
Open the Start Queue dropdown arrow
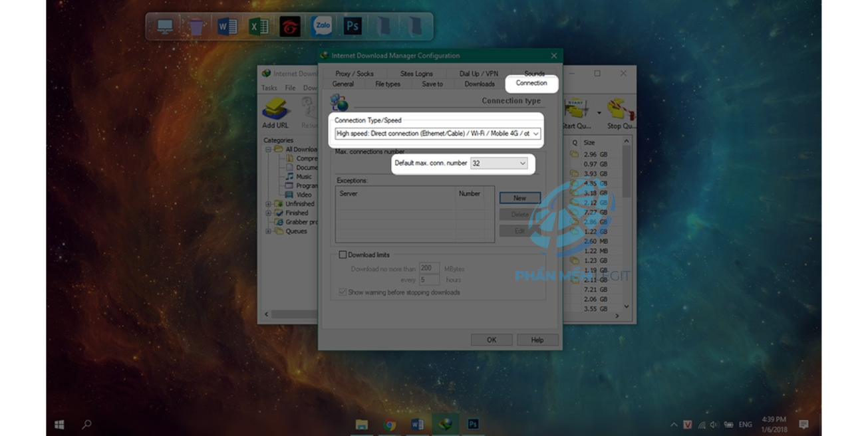click(599, 114)
